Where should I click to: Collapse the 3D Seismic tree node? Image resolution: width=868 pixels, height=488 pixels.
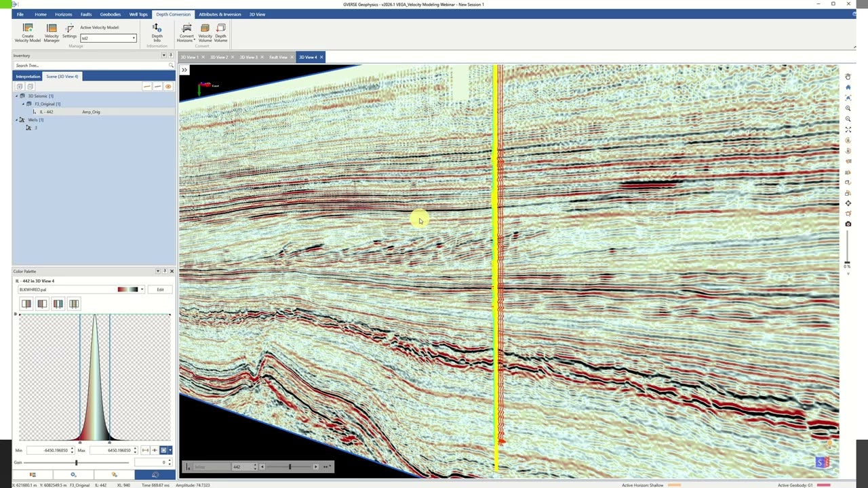click(17, 96)
